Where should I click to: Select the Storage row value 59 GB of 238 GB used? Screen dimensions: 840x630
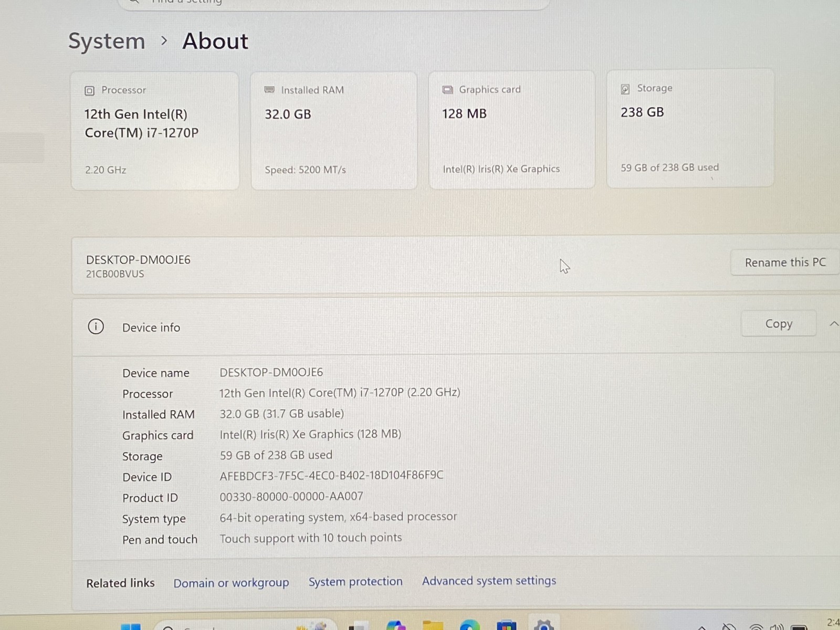(276, 455)
